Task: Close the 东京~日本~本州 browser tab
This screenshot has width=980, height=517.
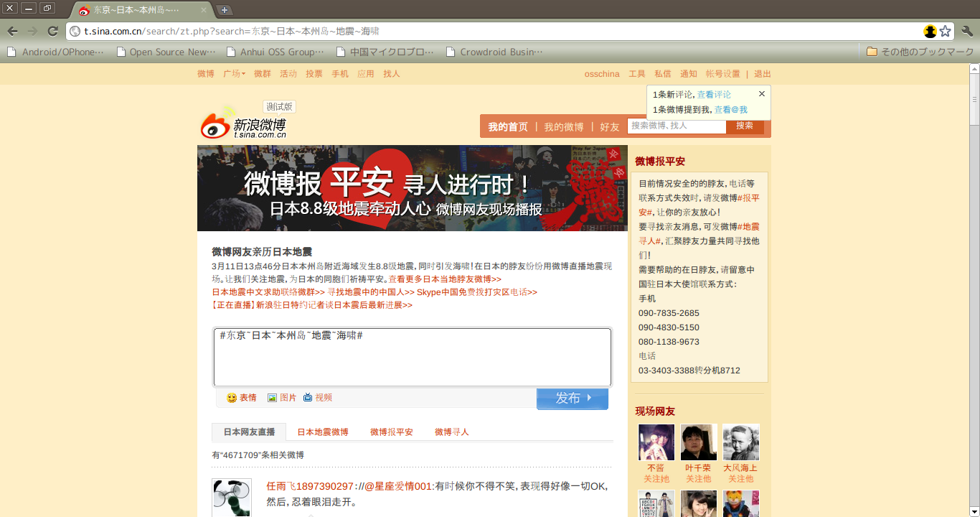Action: click(204, 11)
